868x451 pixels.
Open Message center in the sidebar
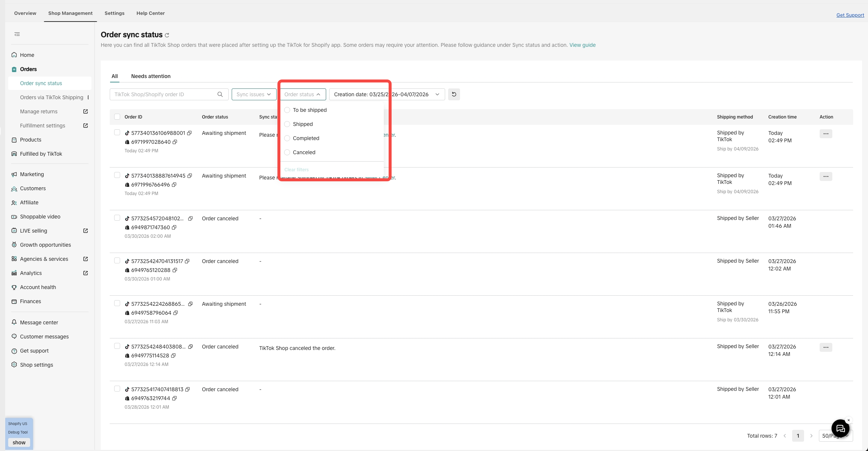39,322
